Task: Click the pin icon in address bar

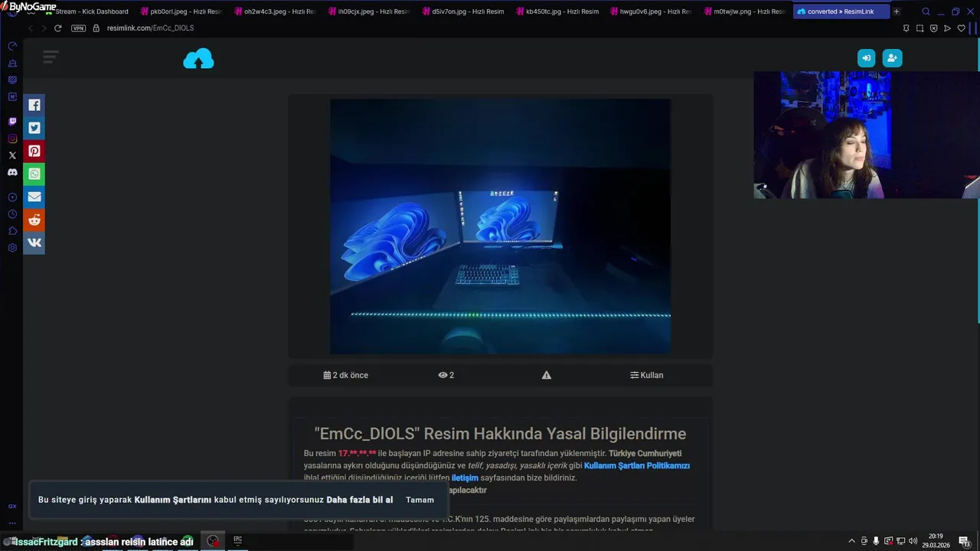Action: (906, 28)
